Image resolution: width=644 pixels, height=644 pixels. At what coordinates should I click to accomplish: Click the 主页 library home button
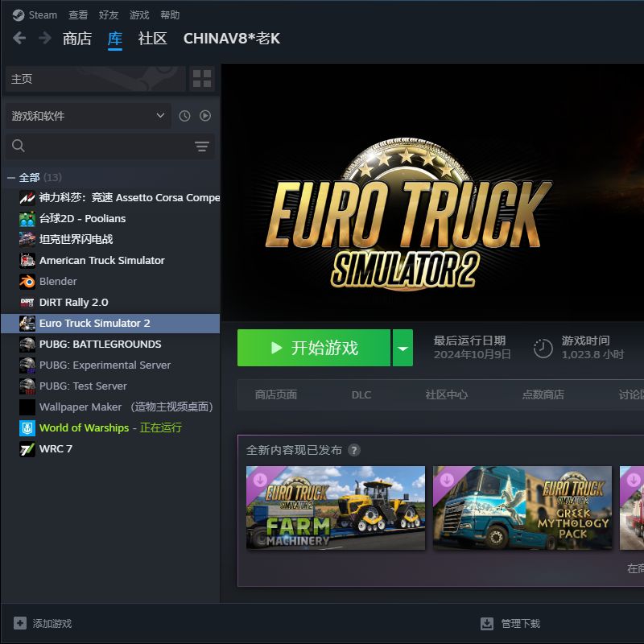(x=95, y=78)
